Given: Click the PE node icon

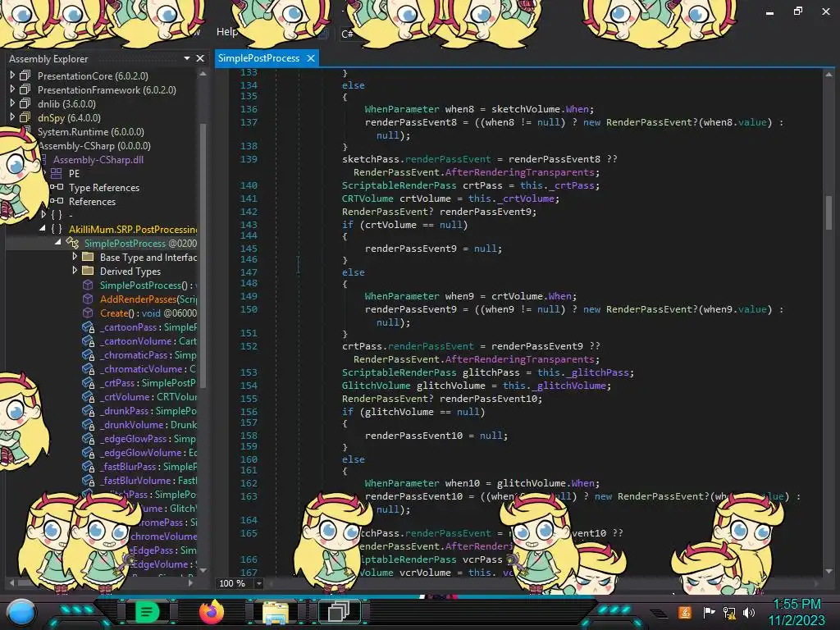Looking at the screenshot, I should point(57,173).
